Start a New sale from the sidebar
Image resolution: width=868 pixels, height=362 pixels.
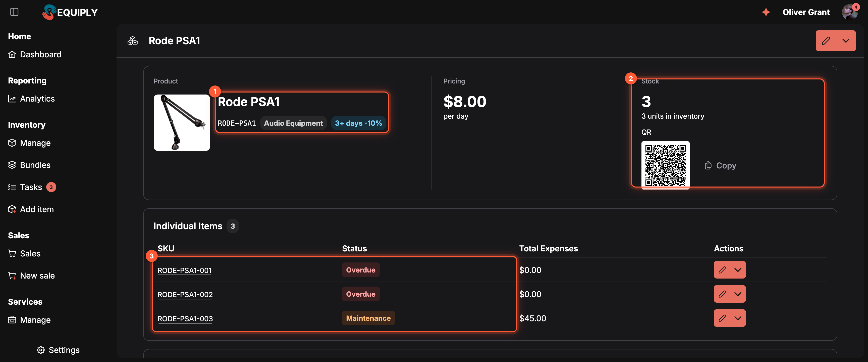tap(31, 276)
